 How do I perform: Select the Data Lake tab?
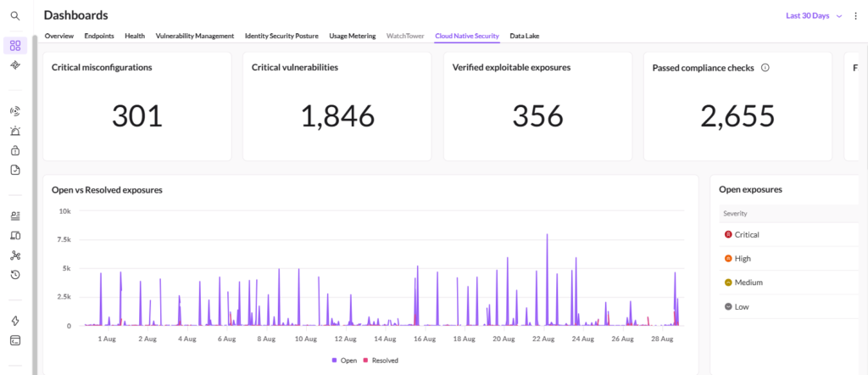point(524,36)
